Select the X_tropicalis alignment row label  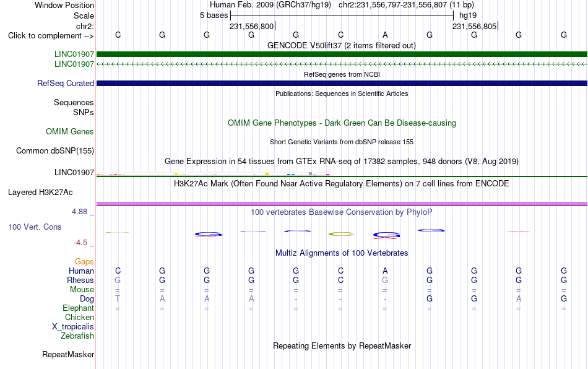[x=73, y=327]
